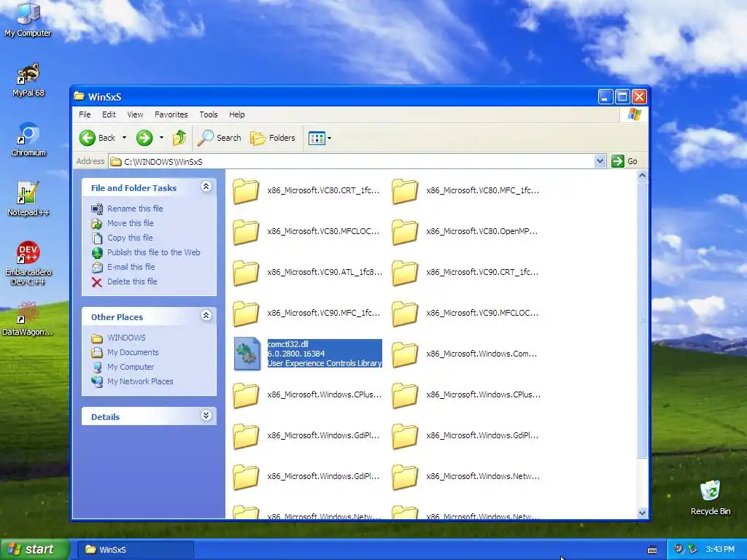Open the View menu

[x=135, y=114]
